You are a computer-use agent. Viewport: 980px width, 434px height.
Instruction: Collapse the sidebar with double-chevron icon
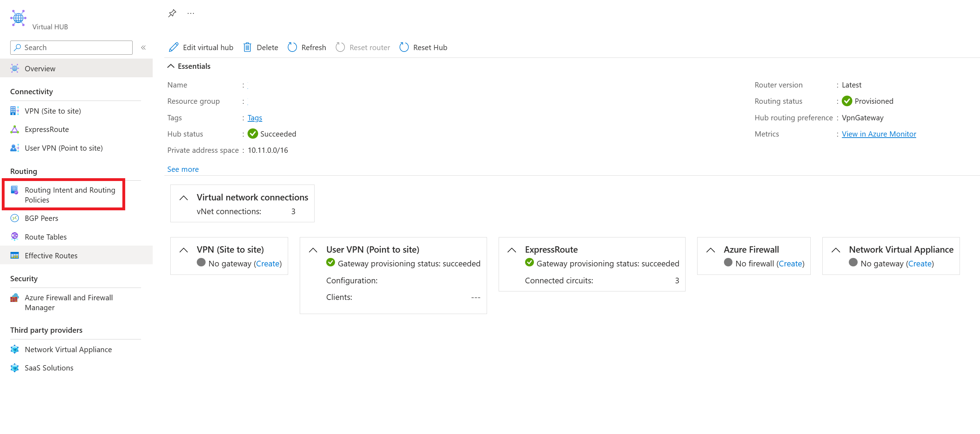[144, 48]
